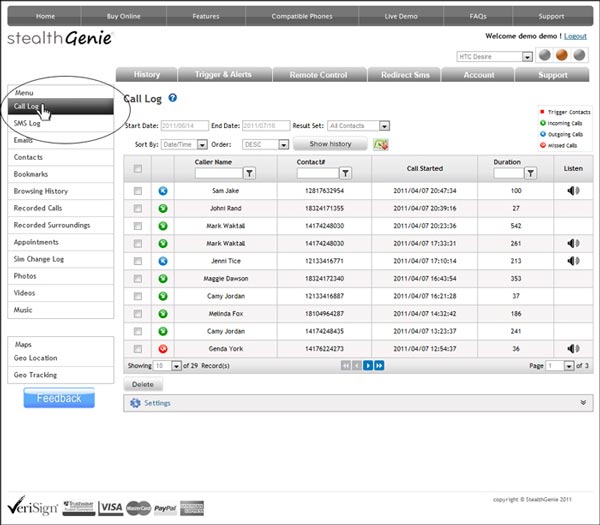Select Recorded Calls in the side menu
Viewport: 600px width, 525px height.
pos(60,208)
